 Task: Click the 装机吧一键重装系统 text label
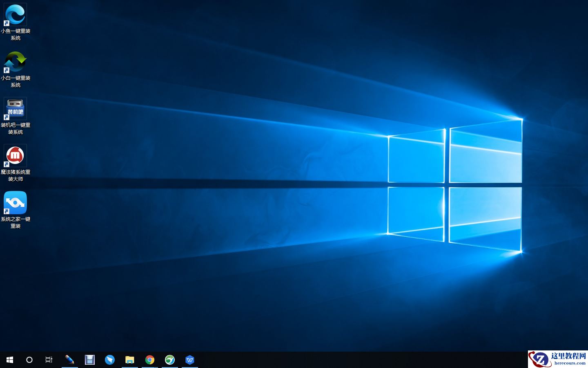pyautogui.click(x=16, y=128)
